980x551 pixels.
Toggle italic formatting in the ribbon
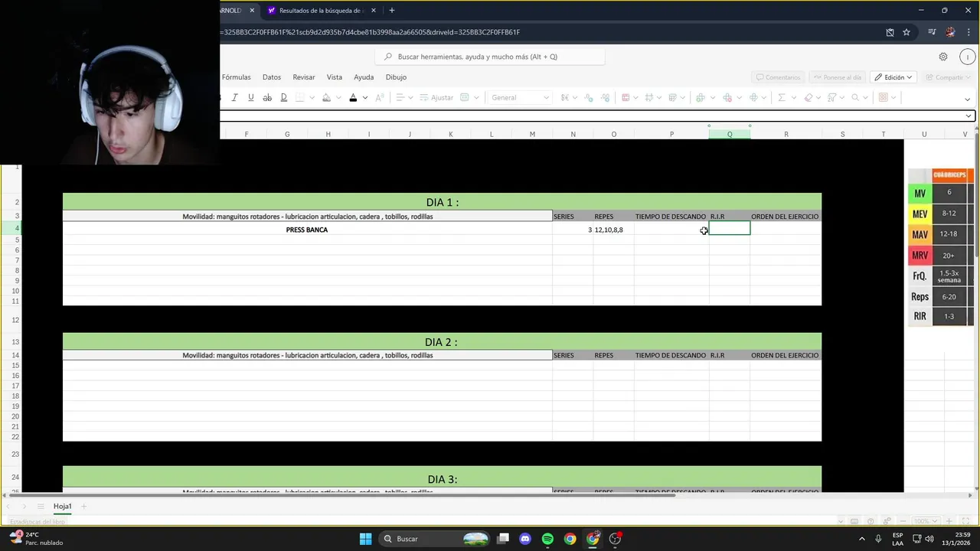point(234,97)
